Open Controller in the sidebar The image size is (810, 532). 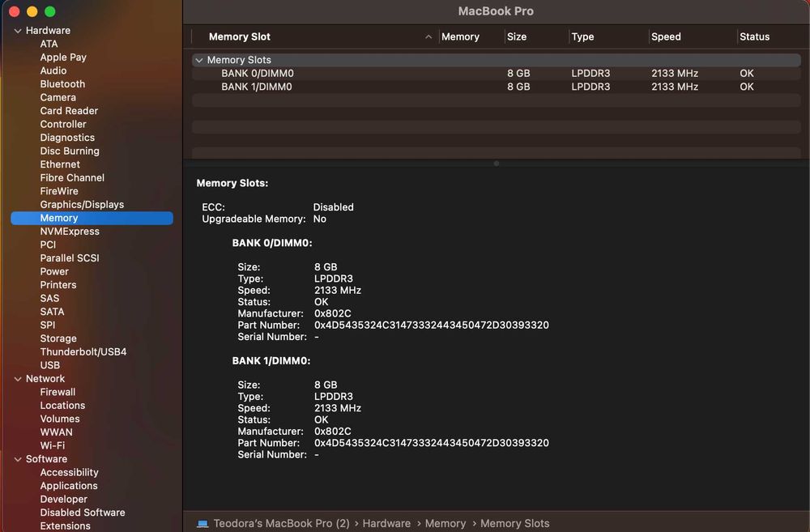(x=63, y=125)
